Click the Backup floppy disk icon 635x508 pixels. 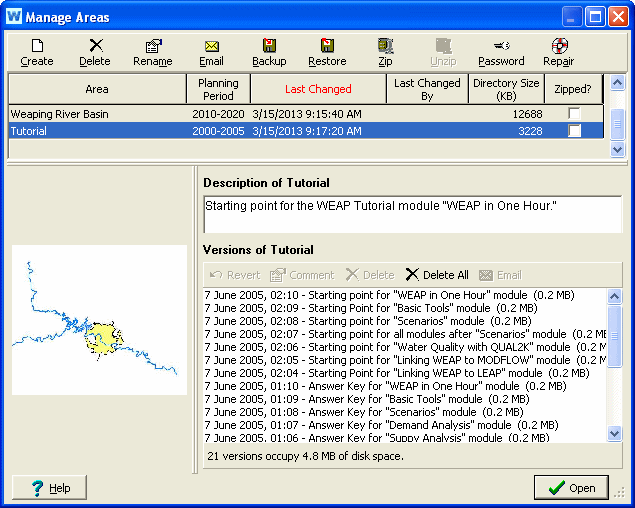click(x=269, y=45)
